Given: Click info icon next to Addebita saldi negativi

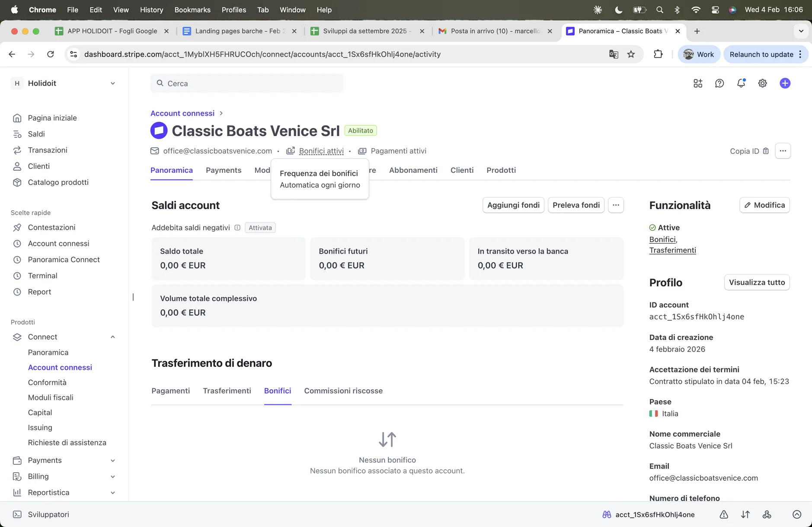Looking at the screenshot, I should click(237, 228).
